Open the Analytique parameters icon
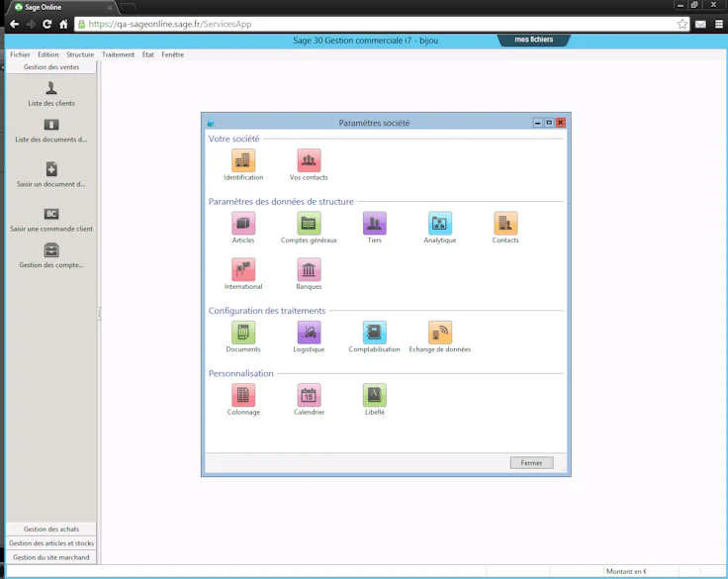 point(440,224)
